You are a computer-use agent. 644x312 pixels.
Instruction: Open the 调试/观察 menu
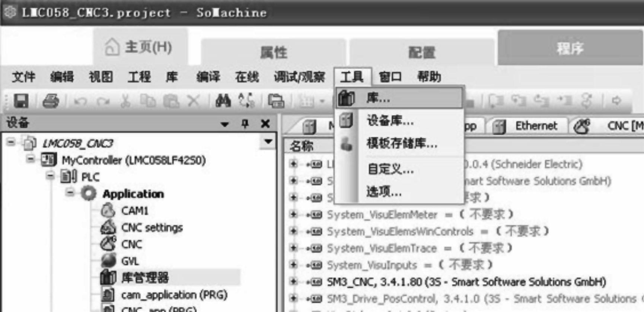click(x=299, y=77)
